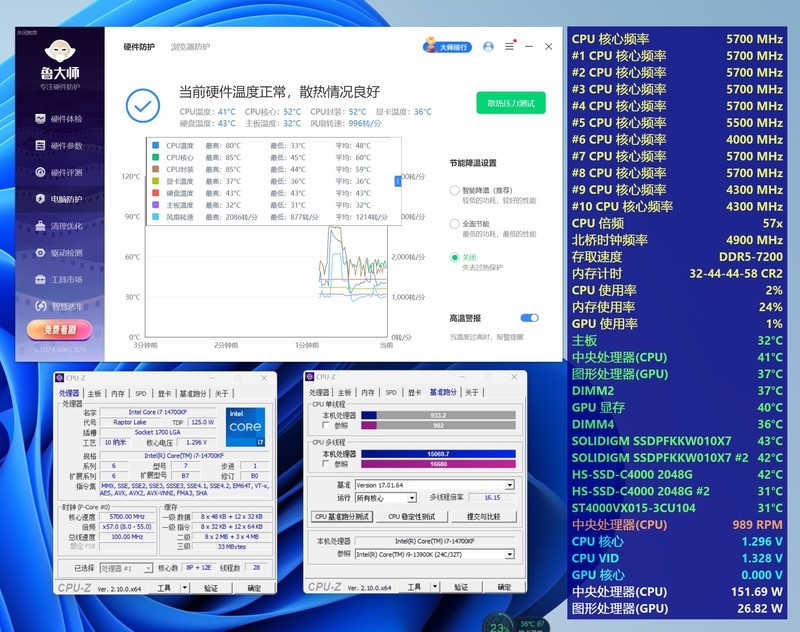This screenshot has width=800, height=632.
Task: Click the 23% circular widget near taskbar
Action: pyautogui.click(x=499, y=625)
